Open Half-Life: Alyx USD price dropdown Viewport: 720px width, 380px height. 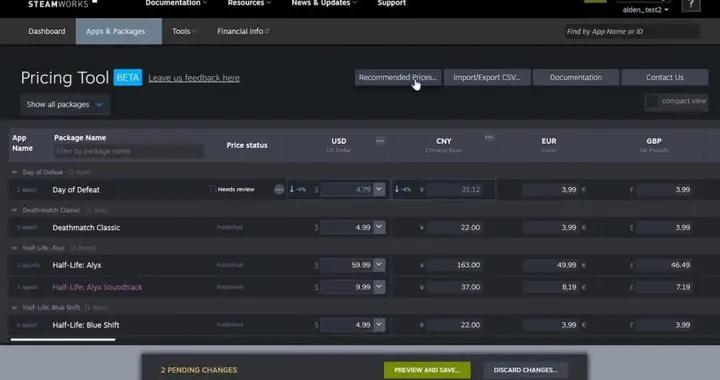pos(379,265)
